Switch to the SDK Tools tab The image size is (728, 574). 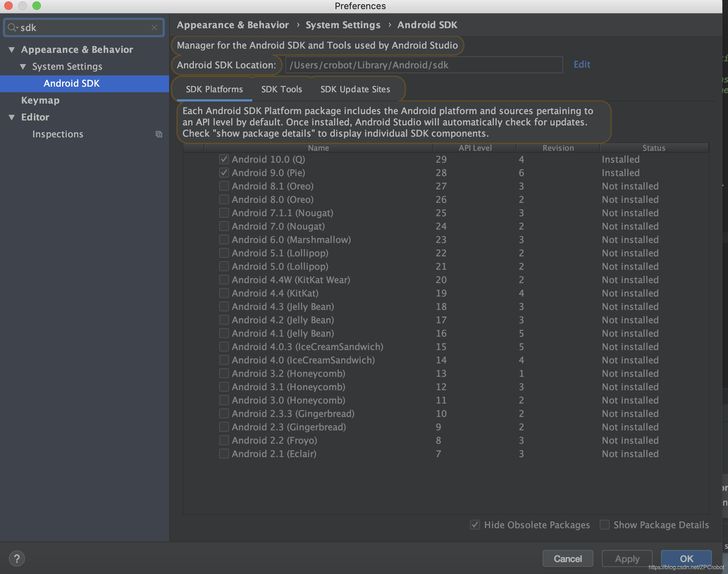pos(282,89)
